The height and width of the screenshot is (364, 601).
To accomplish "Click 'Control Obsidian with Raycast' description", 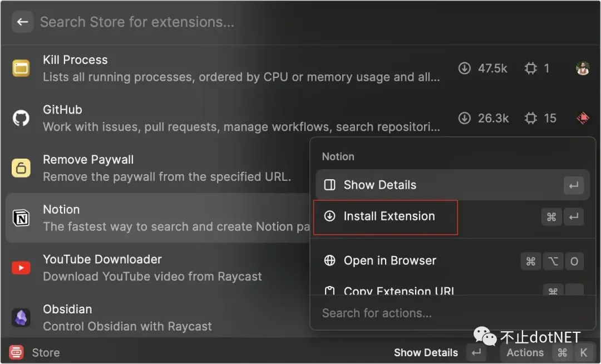I will coord(127,327).
